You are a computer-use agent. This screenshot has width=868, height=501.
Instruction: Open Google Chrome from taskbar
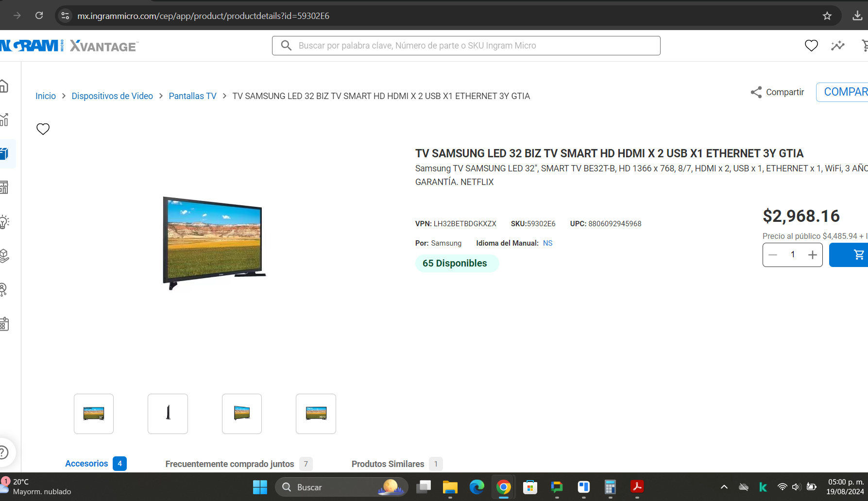504,487
